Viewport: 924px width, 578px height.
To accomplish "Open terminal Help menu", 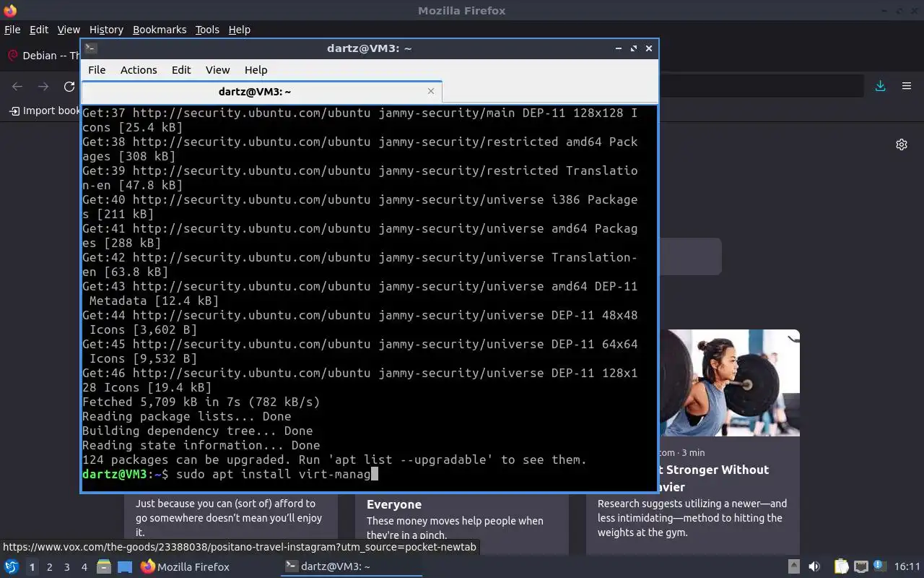I will point(256,70).
